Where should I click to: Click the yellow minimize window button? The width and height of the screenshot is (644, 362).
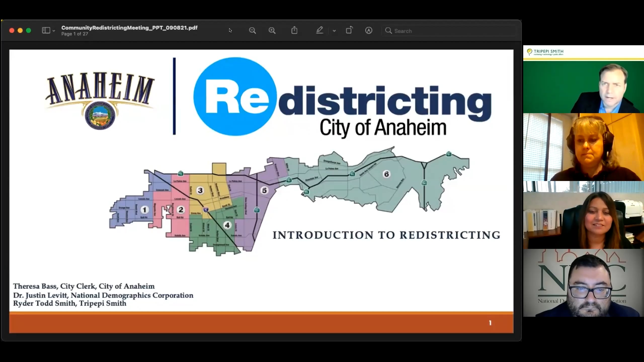point(20,30)
